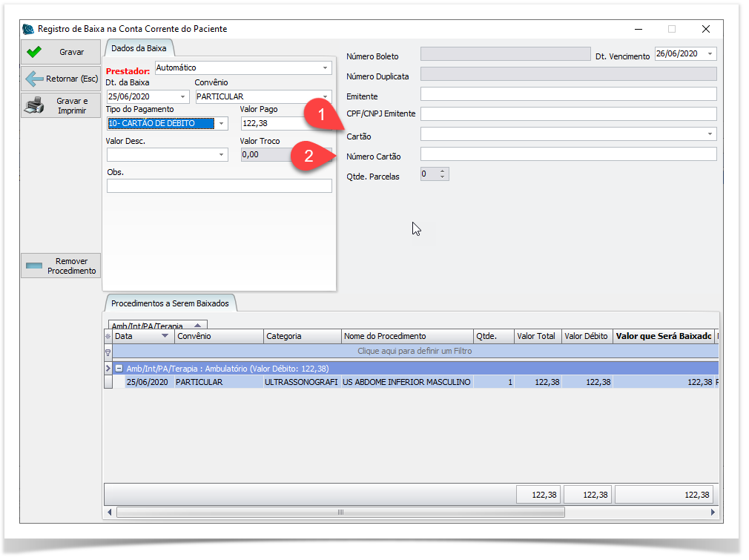Click the Remover Procedimento blue bar icon
The height and width of the screenshot is (560, 749).
pos(34,266)
